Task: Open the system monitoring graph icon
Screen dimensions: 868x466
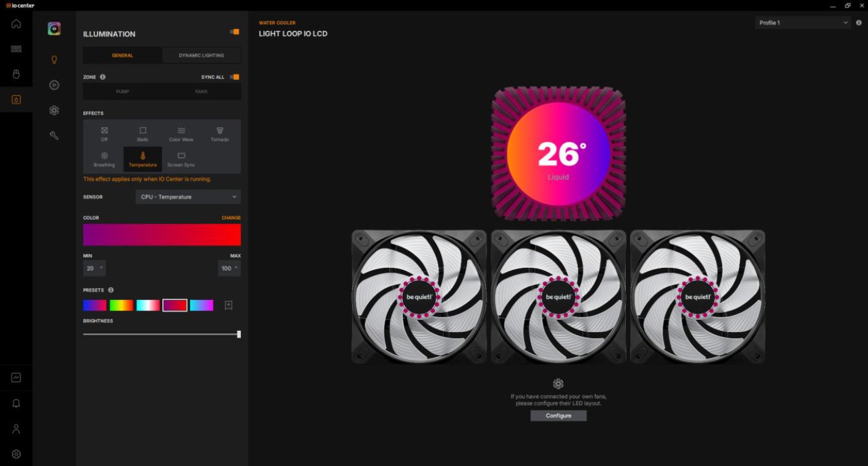Action: 16,377
